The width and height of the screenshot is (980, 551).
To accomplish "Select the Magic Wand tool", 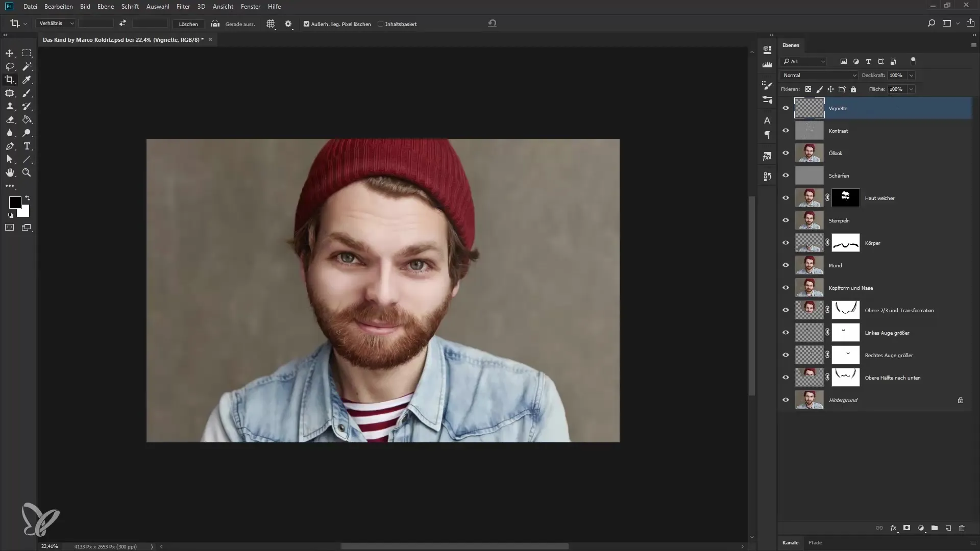I will (27, 66).
